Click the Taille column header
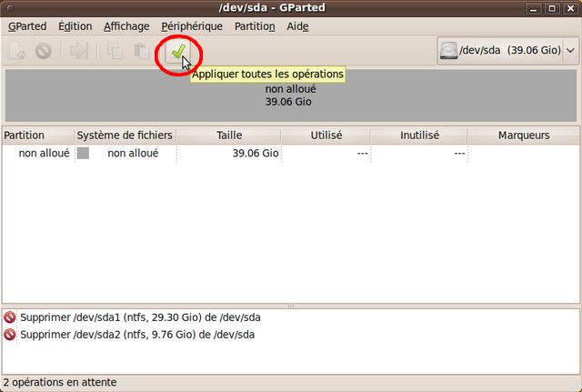This screenshot has height=392, width=582. pyautogui.click(x=228, y=136)
